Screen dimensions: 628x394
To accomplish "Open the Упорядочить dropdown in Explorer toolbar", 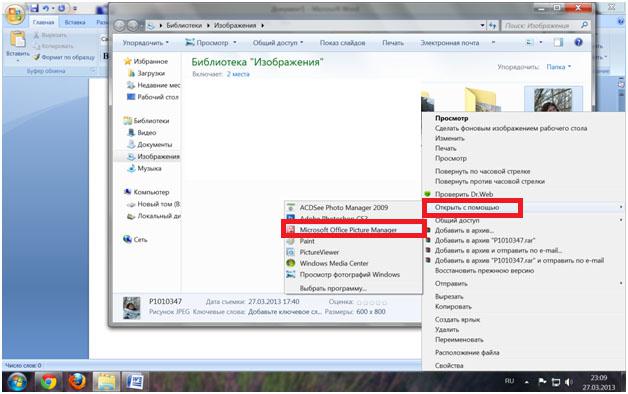I will [x=145, y=42].
